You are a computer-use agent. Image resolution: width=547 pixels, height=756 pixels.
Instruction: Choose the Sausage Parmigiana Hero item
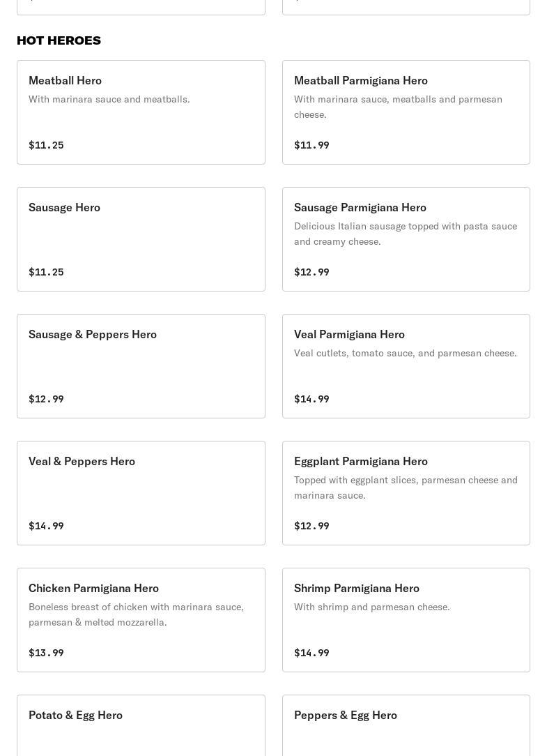(x=406, y=239)
